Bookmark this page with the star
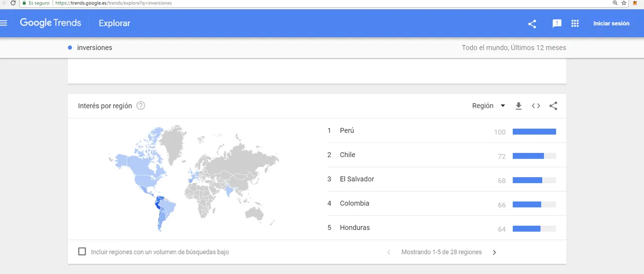This screenshot has width=644, height=274. 624,3
